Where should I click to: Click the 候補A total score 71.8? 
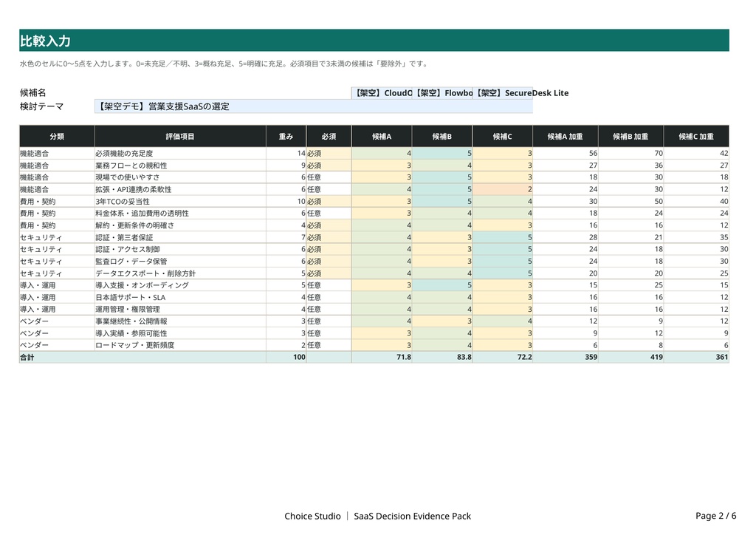(x=382, y=357)
